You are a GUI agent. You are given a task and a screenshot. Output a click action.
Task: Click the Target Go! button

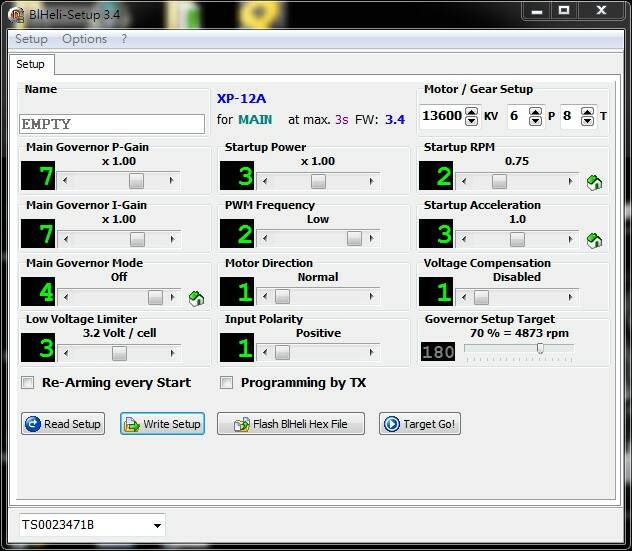tap(420, 424)
